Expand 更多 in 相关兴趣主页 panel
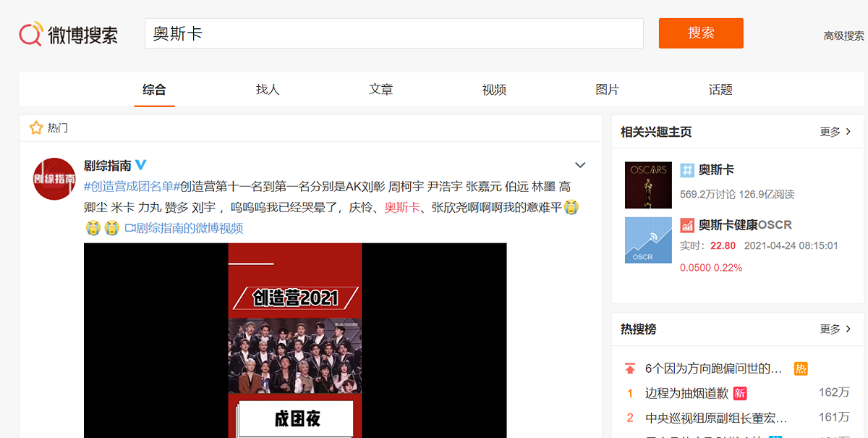The width and height of the screenshot is (868, 438). tap(835, 132)
